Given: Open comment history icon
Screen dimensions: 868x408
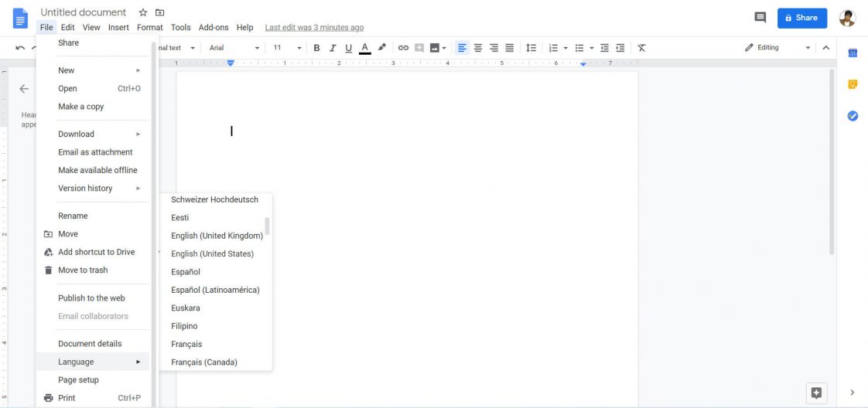Looking at the screenshot, I should [x=760, y=18].
